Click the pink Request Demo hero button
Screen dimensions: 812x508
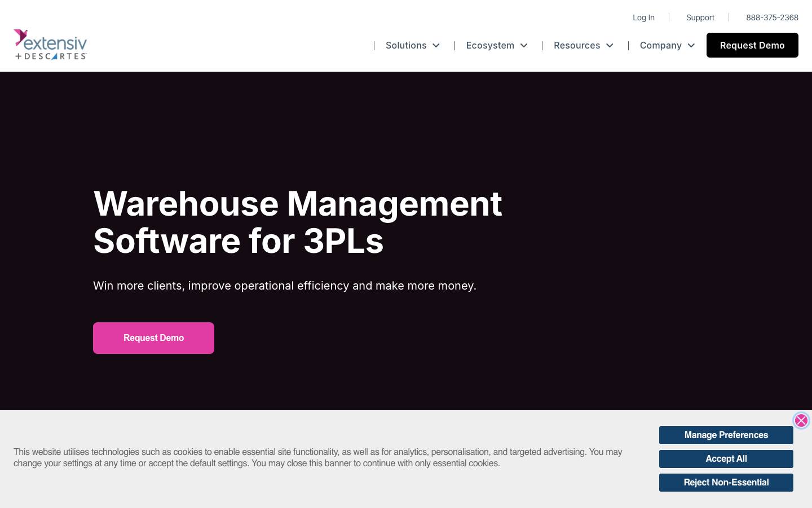pos(153,338)
